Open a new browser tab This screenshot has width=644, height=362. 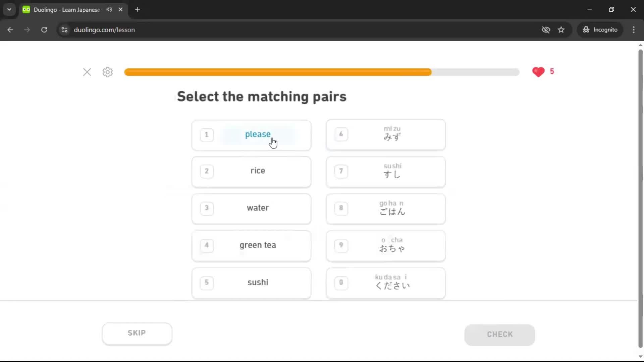pos(138,10)
